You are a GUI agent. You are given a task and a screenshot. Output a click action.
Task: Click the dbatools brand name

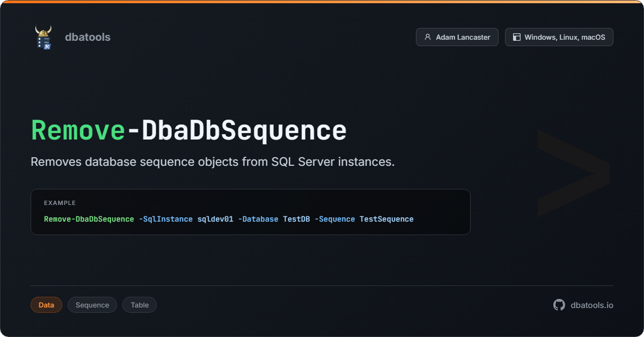[87, 37]
